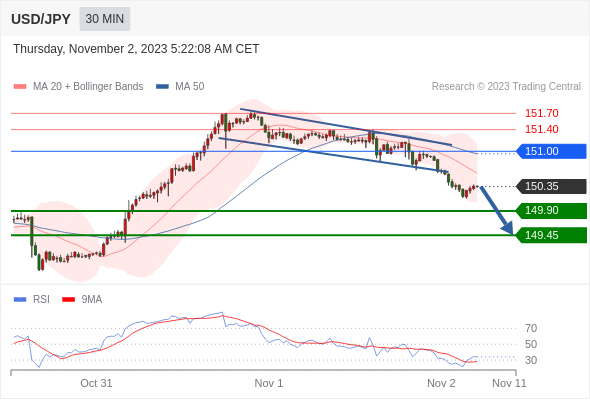The height and width of the screenshot is (400, 590).
Task: Toggle the 9MA legend entry
Action: click(x=82, y=300)
